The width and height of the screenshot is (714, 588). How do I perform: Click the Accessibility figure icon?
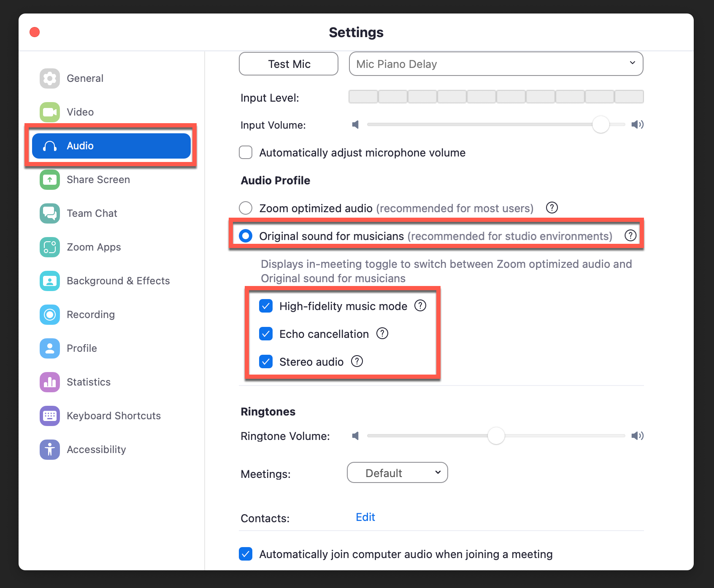click(x=50, y=450)
